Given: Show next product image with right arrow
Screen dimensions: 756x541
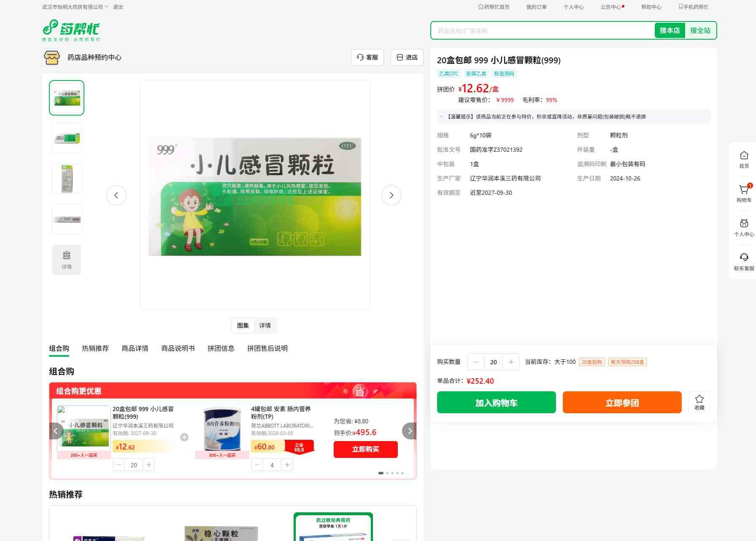Looking at the screenshot, I should tap(391, 195).
